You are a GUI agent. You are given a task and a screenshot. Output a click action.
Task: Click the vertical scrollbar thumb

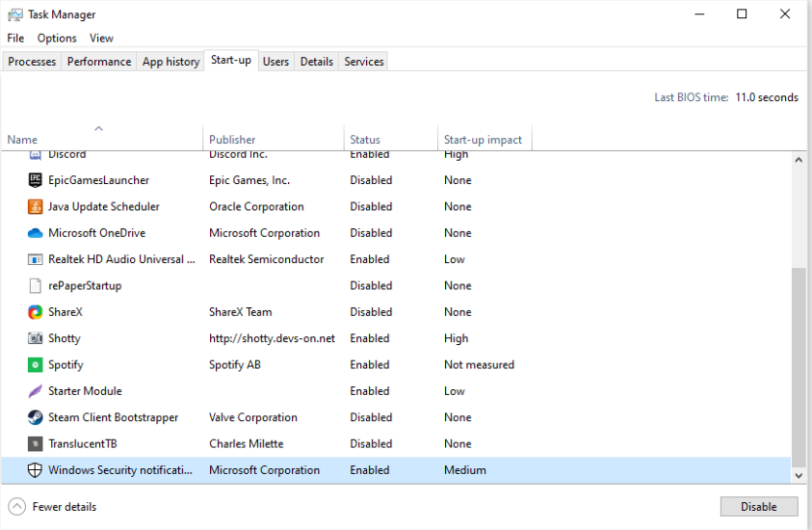799,367
